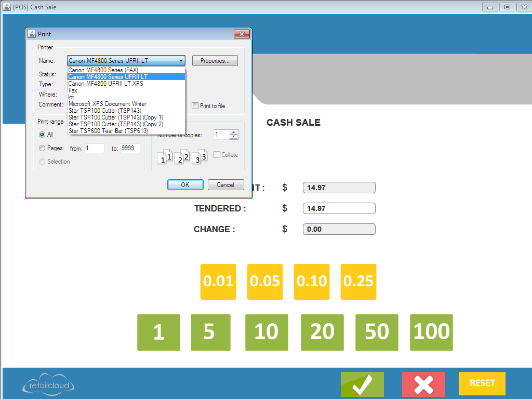The width and height of the screenshot is (532, 399).
Task: Select the Pages print range option
Action: click(42, 148)
